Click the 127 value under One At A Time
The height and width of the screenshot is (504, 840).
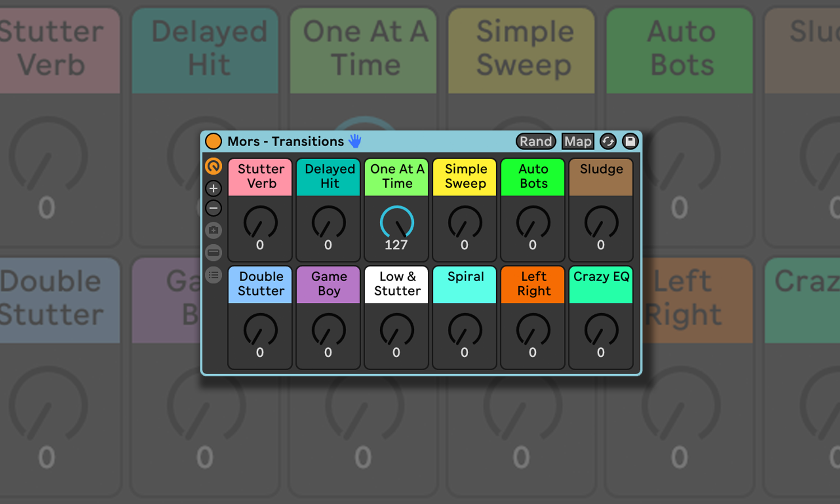click(396, 245)
